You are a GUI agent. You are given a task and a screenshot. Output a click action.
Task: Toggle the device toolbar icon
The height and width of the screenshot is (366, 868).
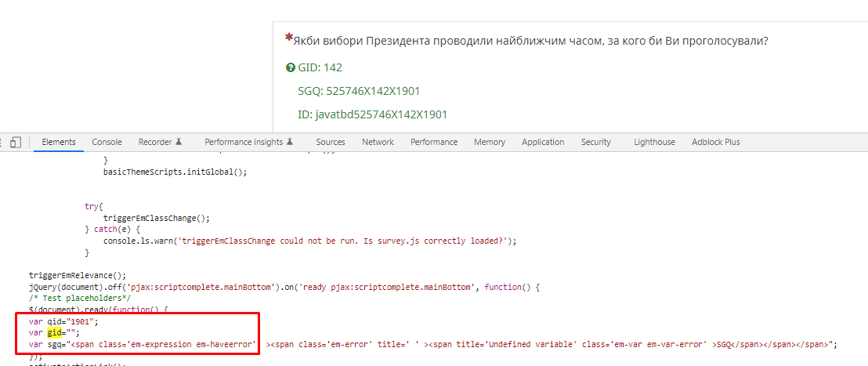(16, 142)
